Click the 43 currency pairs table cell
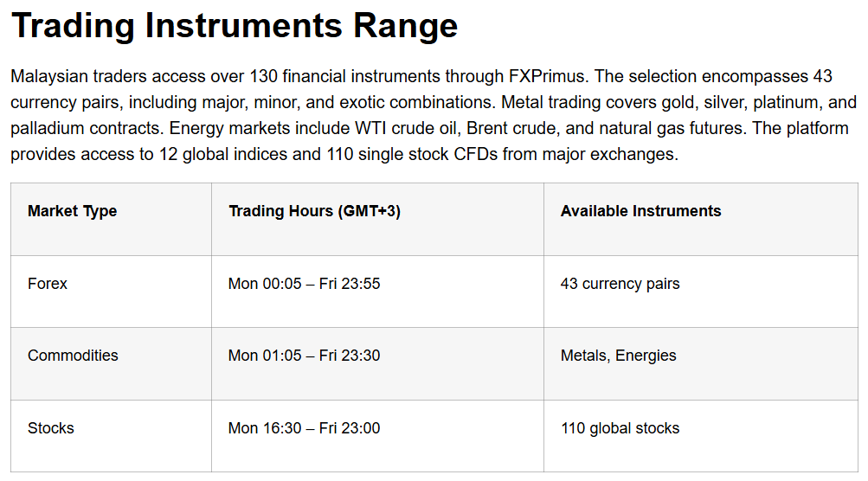This screenshot has height=481, width=868. pos(620,284)
